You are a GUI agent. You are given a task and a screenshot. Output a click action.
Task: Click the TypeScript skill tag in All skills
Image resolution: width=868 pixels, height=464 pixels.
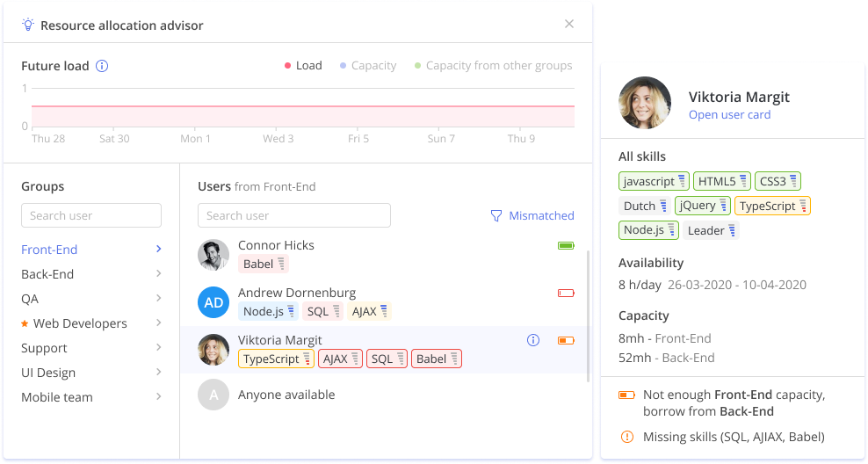point(772,206)
